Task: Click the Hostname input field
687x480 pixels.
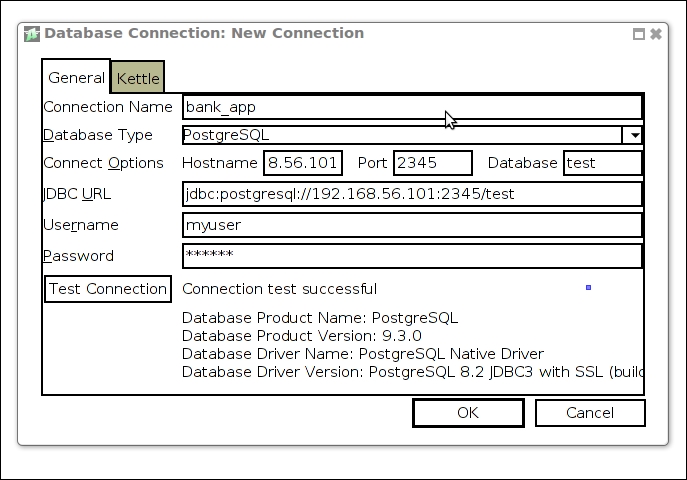Action: tap(303, 163)
